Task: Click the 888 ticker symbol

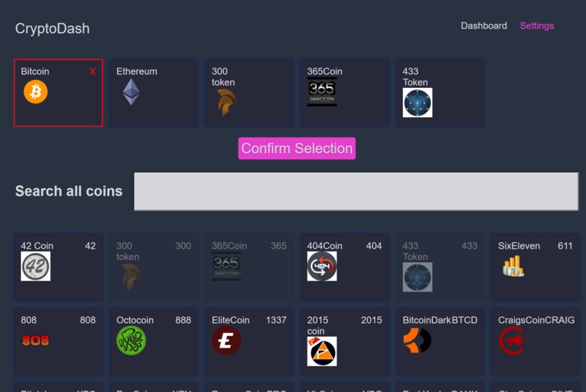Action: coord(183,320)
